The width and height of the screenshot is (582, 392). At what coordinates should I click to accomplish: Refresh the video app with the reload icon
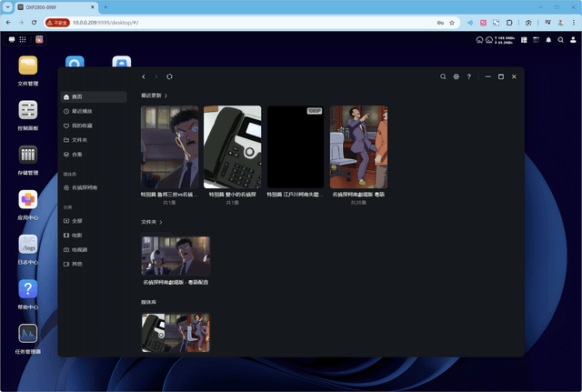pyautogui.click(x=169, y=76)
